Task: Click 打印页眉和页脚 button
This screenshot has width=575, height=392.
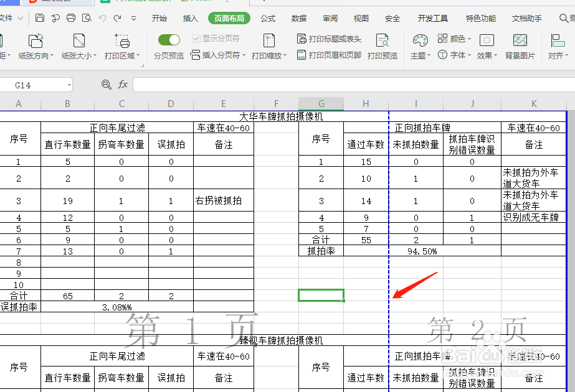Action: [x=330, y=55]
